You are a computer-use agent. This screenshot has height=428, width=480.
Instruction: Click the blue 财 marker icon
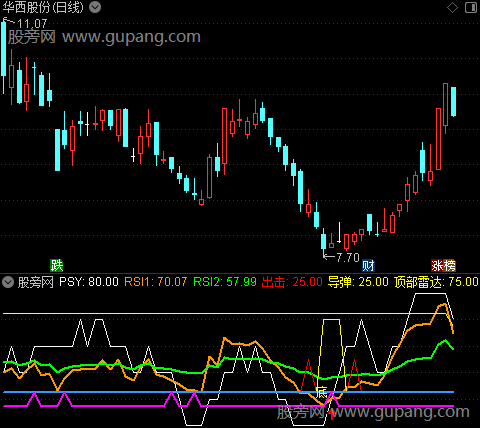pyautogui.click(x=368, y=266)
